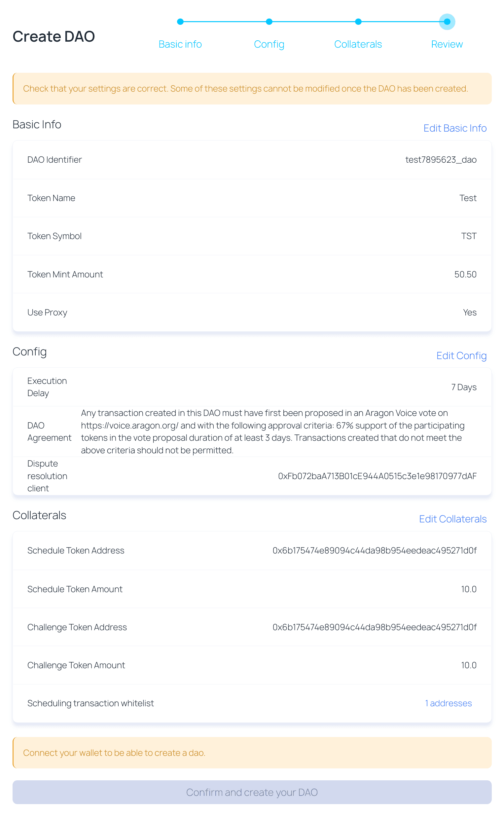Select the Config step label
This screenshot has height=818, width=504.
(269, 44)
